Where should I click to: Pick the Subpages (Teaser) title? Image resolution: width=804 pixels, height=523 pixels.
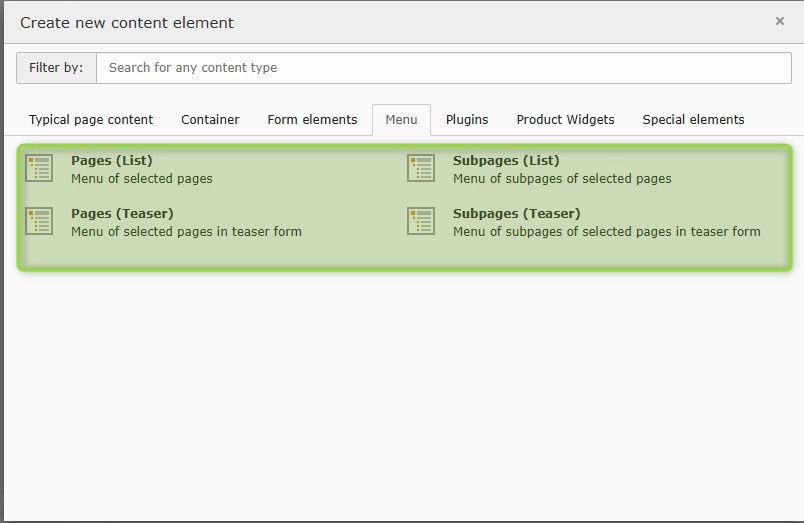[516, 213]
